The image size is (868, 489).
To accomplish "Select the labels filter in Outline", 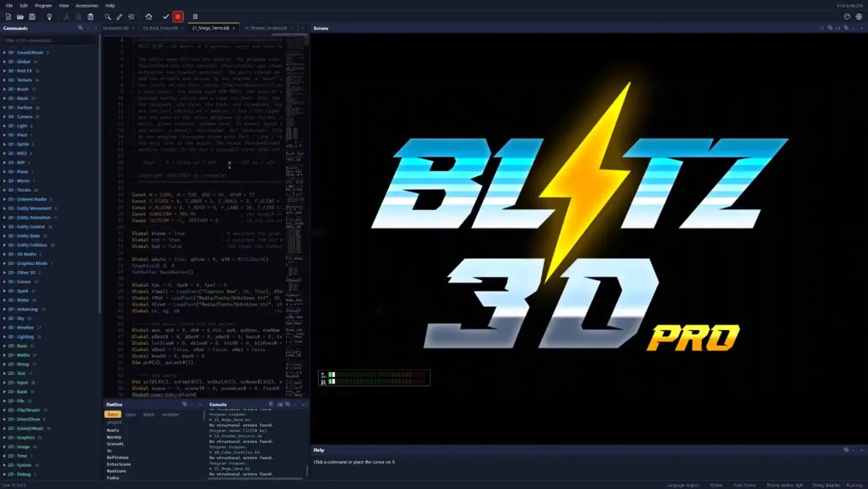I will tap(149, 415).
